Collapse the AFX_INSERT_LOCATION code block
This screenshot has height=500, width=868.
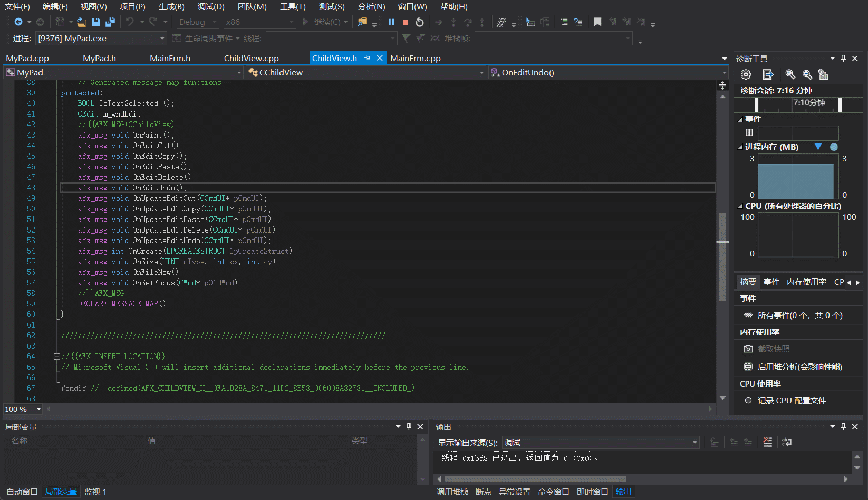[57, 357]
